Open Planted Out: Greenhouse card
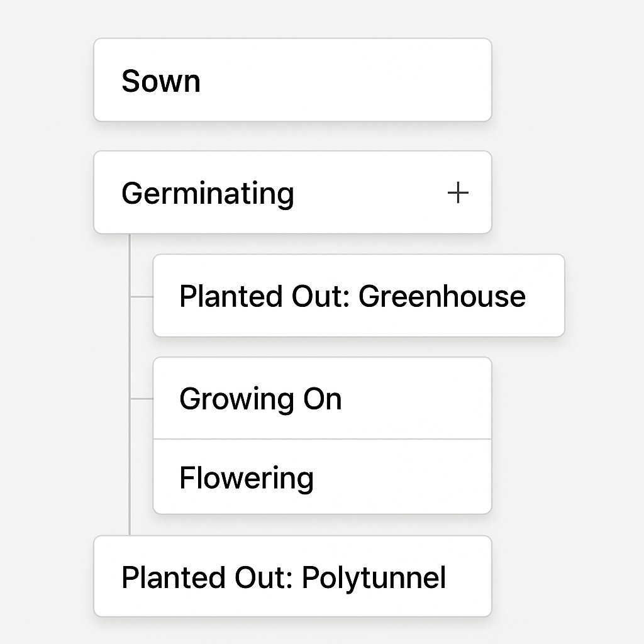Image resolution: width=644 pixels, height=644 pixels. [358, 296]
